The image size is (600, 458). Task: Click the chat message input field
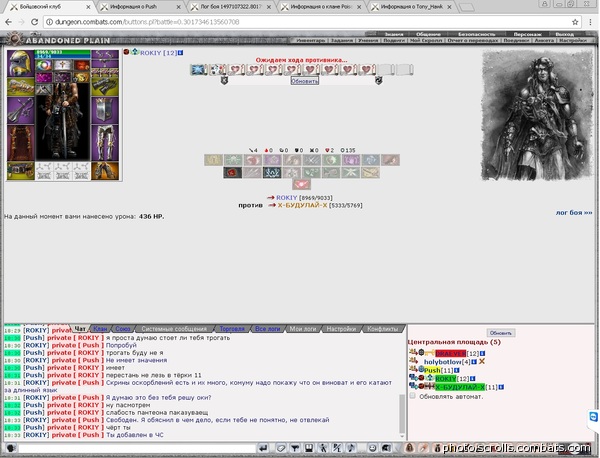[x=137, y=448]
